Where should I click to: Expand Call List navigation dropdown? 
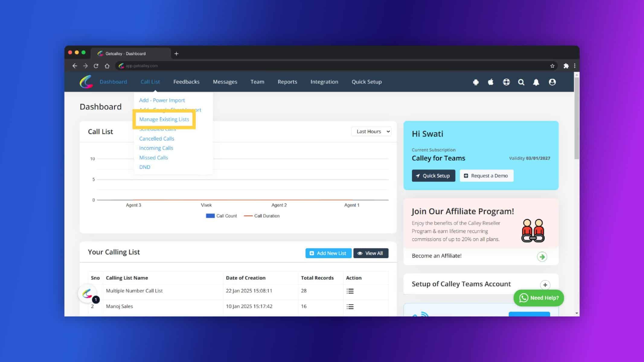[x=150, y=81]
